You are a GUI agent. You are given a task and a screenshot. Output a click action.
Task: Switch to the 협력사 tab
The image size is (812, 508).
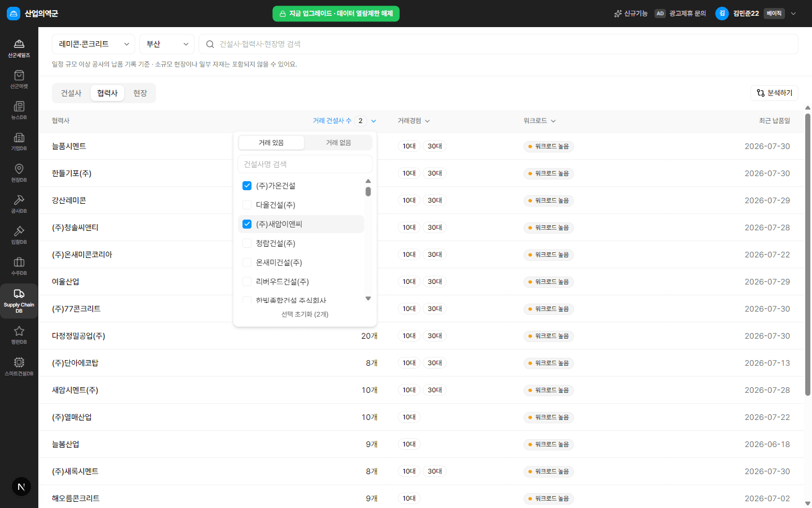click(x=107, y=93)
